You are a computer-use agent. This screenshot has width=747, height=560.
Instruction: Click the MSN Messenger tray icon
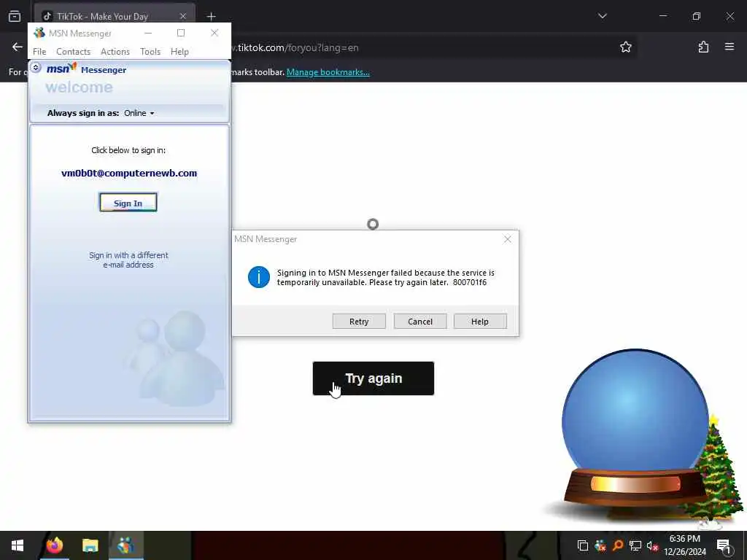600,545
